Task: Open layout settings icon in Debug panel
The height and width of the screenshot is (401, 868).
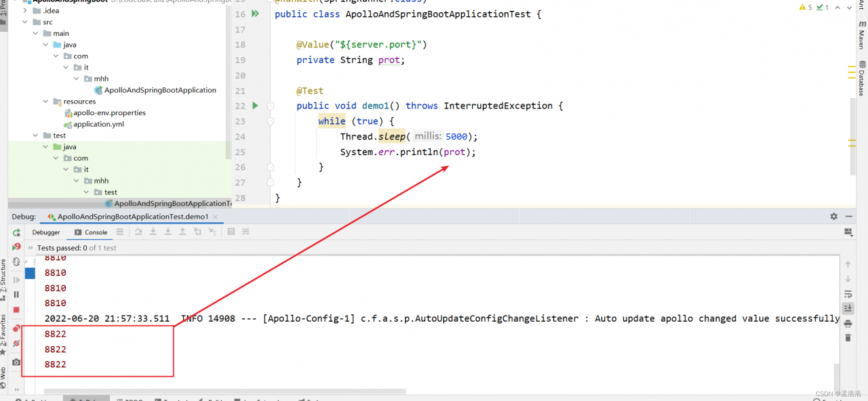Action: (x=848, y=232)
